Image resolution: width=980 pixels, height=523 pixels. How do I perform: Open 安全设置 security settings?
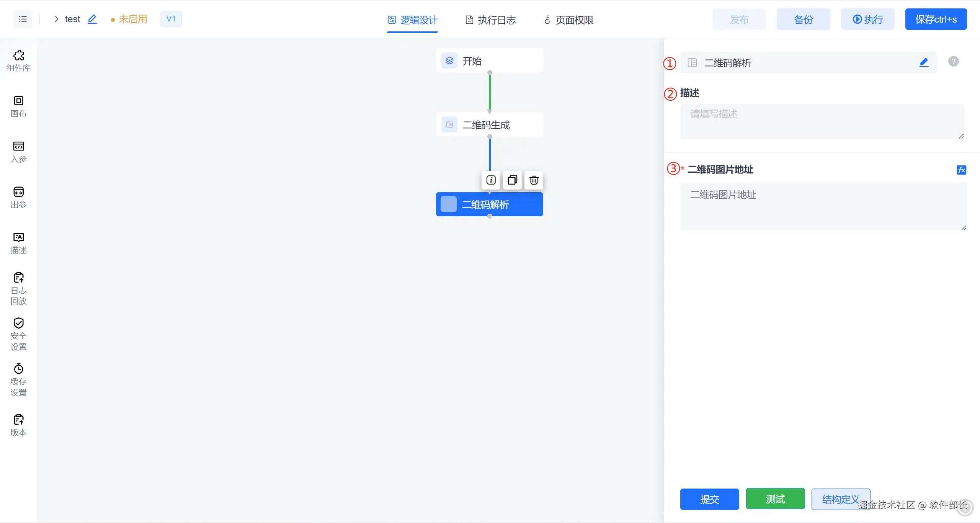click(x=18, y=334)
